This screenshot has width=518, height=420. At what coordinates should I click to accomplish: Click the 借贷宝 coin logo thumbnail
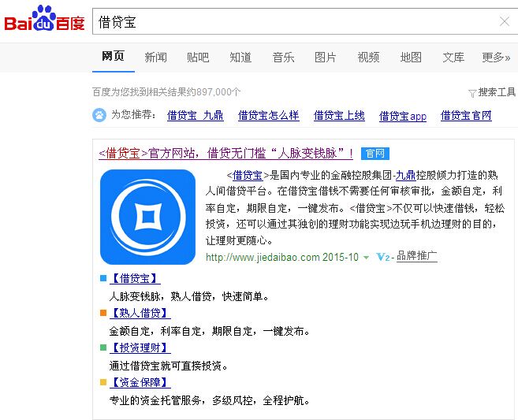pyautogui.click(x=147, y=217)
